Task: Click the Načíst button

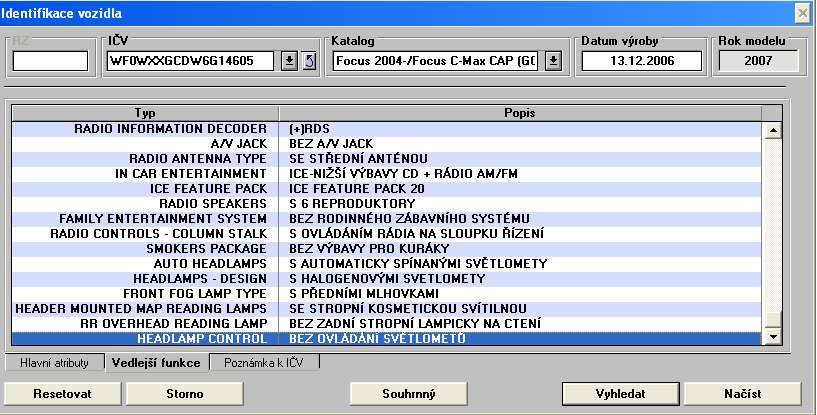Action: [742, 393]
